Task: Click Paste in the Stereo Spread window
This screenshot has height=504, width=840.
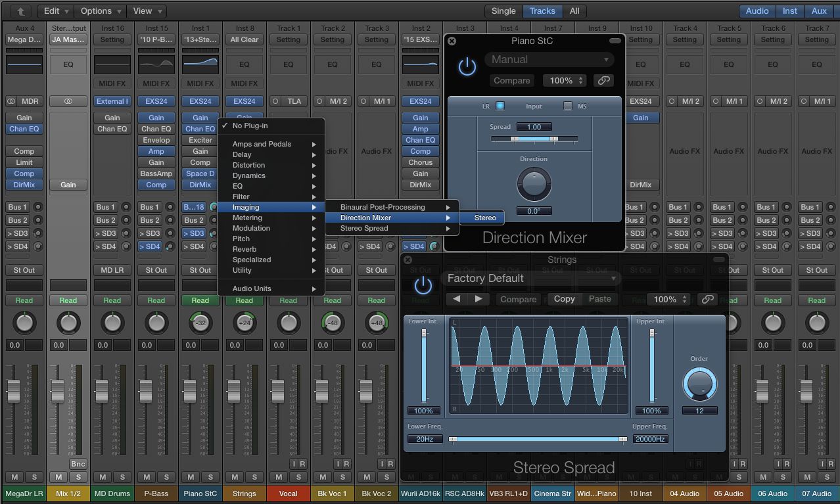Action: pos(599,299)
